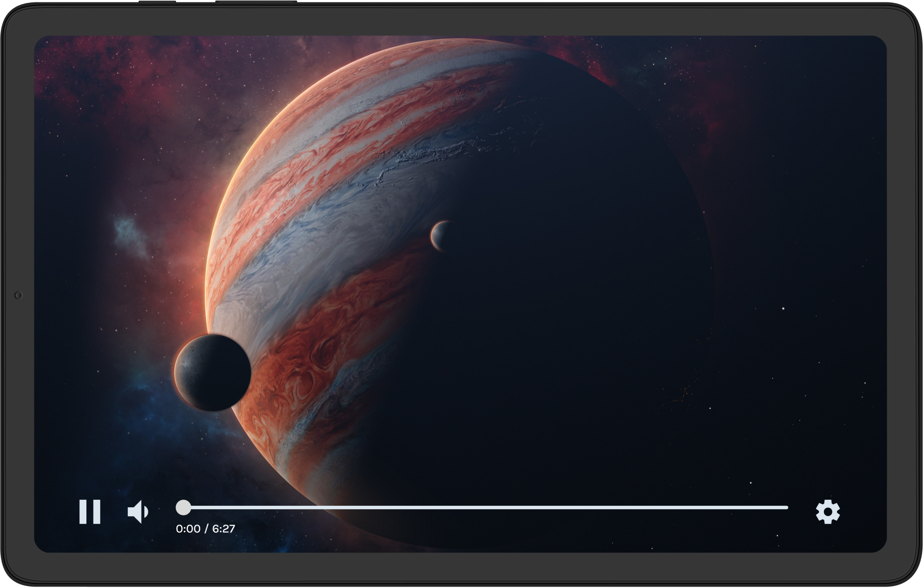The width and height of the screenshot is (924, 588).
Task: Mute the video volume
Action: tap(138, 512)
